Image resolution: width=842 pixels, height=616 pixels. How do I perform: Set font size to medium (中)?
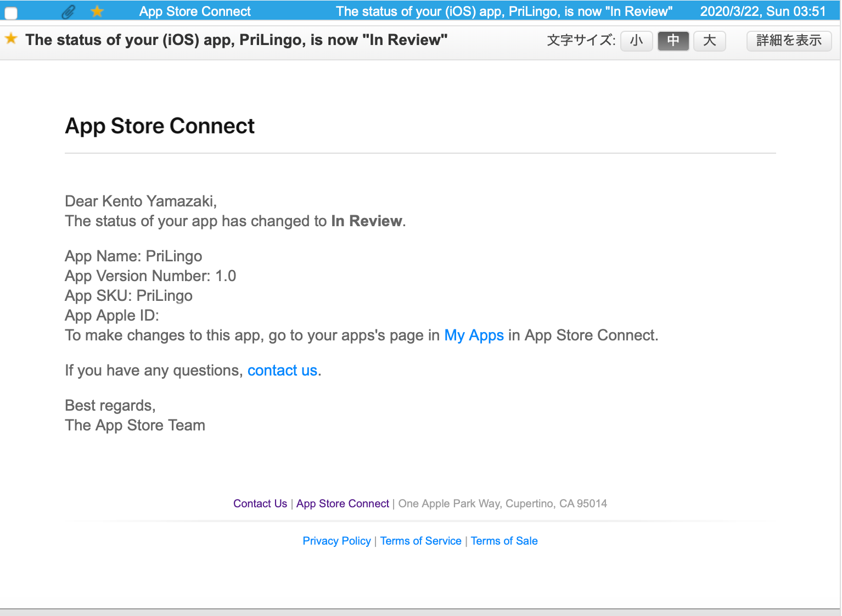pyautogui.click(x=673, y=41)
